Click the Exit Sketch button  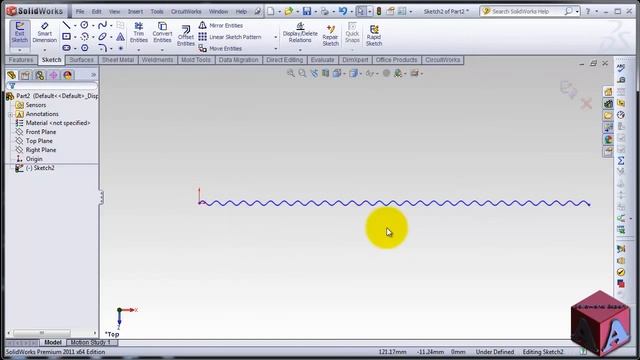click(19, 33)
